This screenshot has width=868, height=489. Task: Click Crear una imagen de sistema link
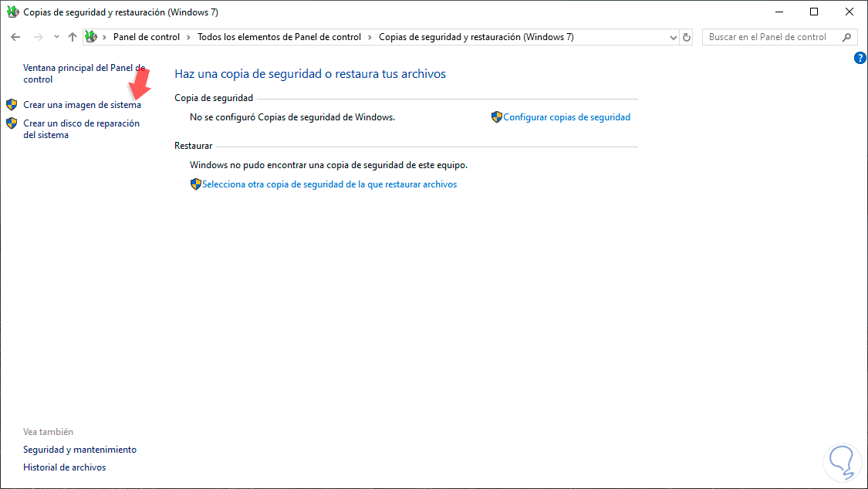click(82, 105)
